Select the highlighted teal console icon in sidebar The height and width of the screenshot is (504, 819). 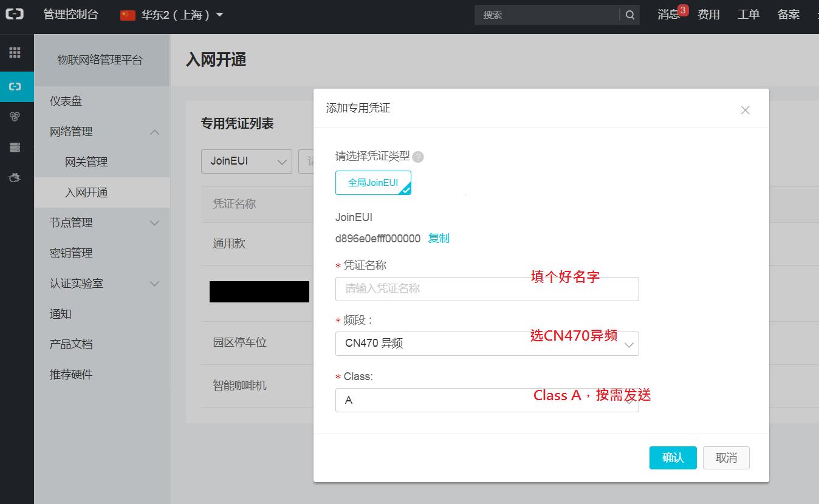coord(16,86)
